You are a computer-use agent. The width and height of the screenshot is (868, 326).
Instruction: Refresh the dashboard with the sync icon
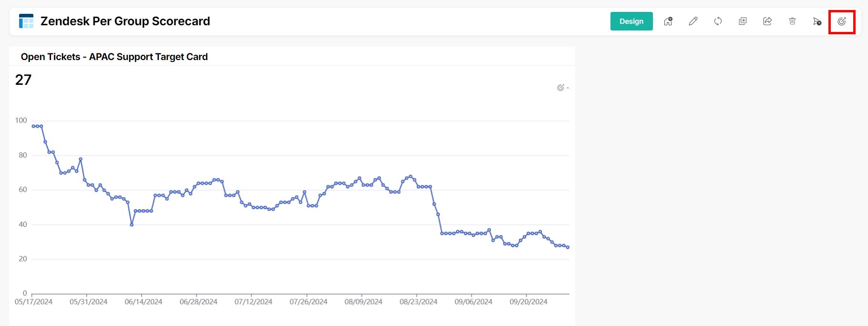(718, 21)
